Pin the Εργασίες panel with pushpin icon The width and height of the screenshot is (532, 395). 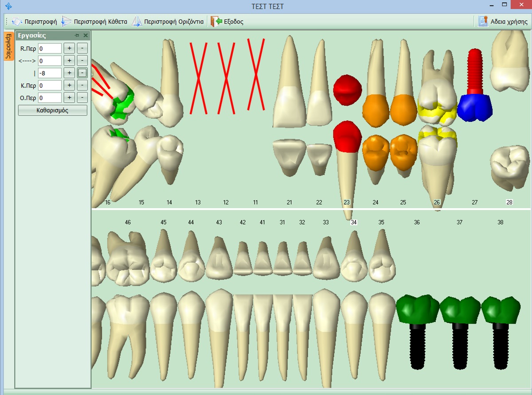77,35
